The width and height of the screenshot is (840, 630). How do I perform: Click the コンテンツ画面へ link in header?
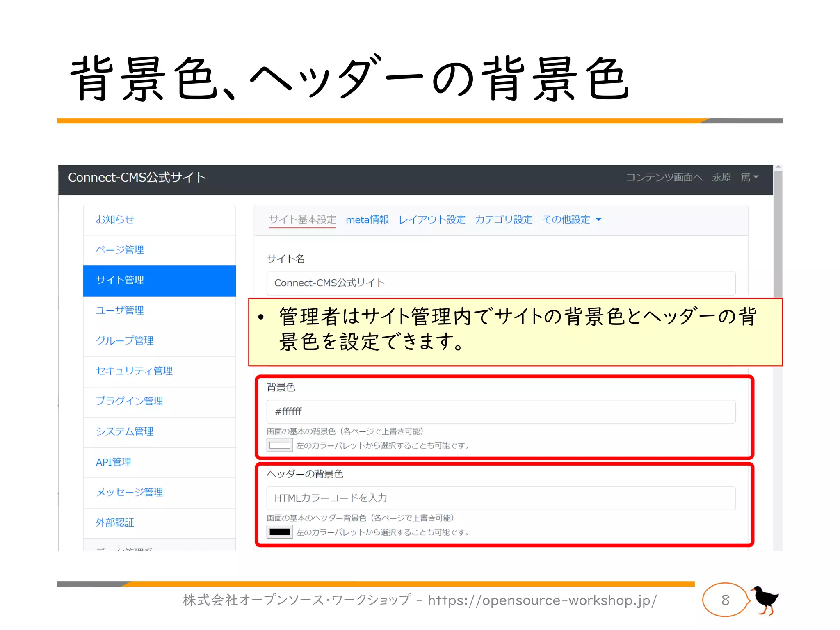(664, 178)
